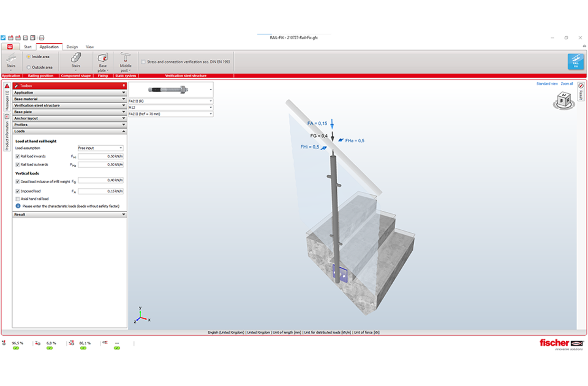Enable the Axial hand rail load checkbox
588x386 pixels.
[17, 199]
